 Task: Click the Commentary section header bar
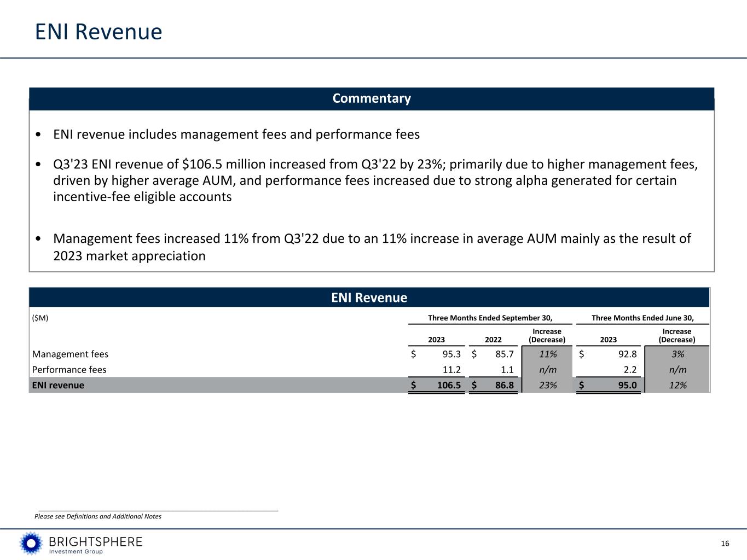372,98
